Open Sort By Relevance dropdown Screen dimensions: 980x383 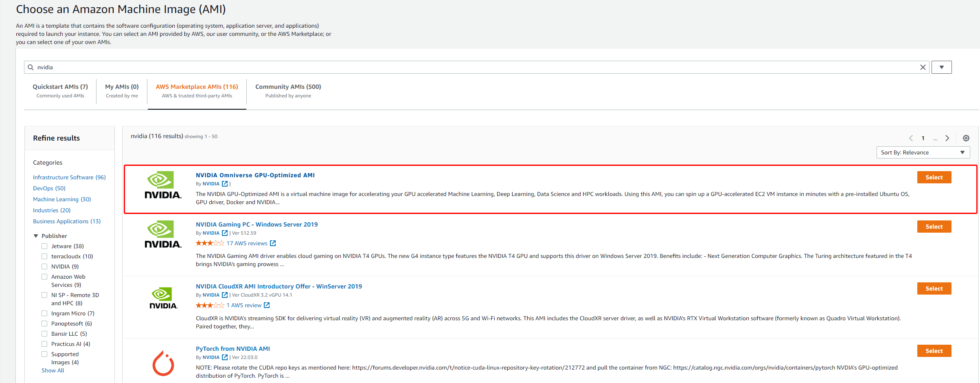[923, 152]
